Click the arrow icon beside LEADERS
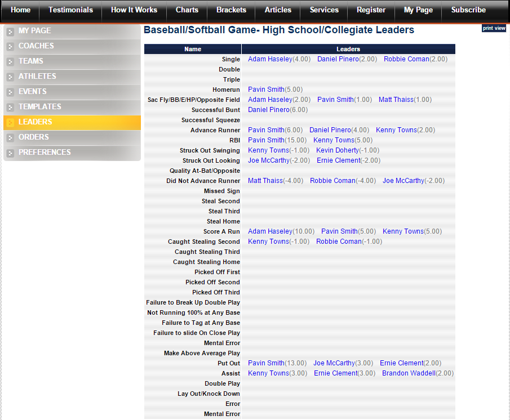The height and width of the screenshot is (420, 510). [10, 123]
